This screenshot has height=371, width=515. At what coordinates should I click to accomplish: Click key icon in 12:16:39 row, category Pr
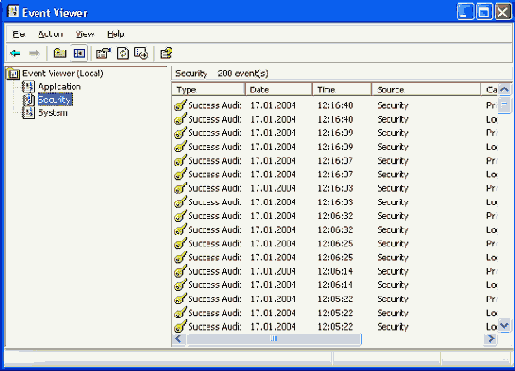click(180, 133)
